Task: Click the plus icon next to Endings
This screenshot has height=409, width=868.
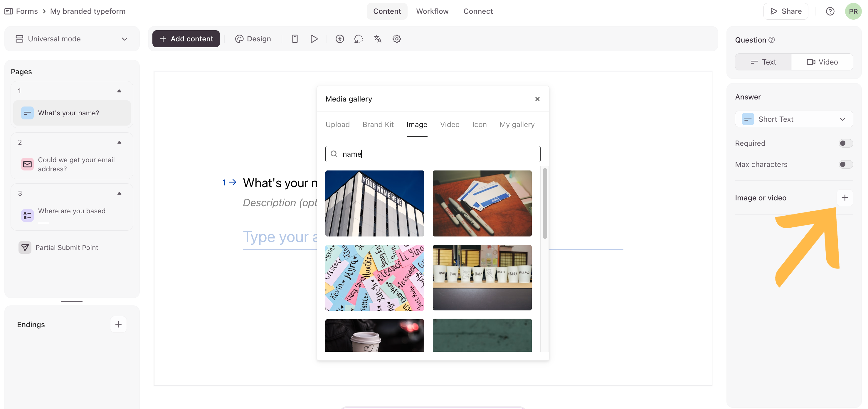Action: click(x=118, y=324)
